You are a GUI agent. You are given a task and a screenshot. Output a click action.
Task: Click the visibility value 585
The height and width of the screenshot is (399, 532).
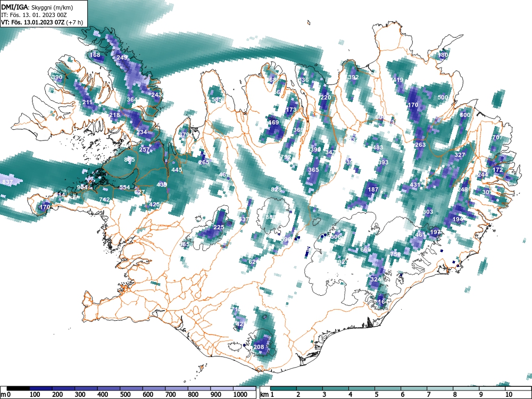(217, 100)
